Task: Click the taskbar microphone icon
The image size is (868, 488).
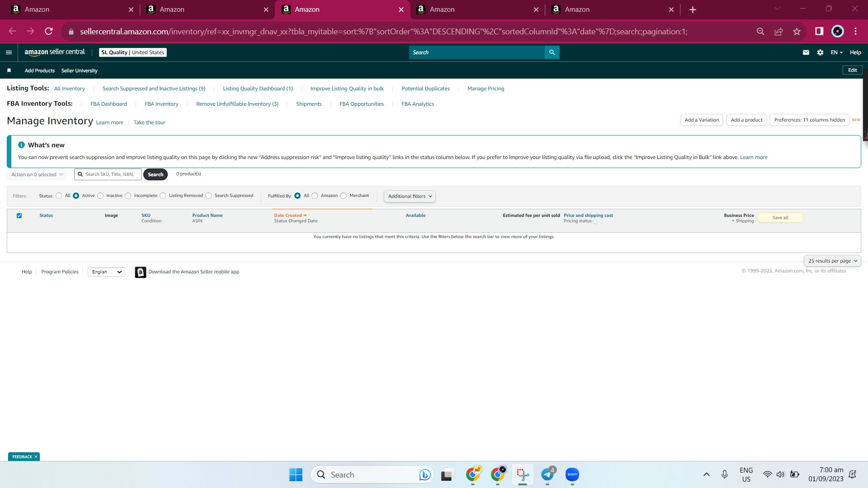Action: point(725,474)
